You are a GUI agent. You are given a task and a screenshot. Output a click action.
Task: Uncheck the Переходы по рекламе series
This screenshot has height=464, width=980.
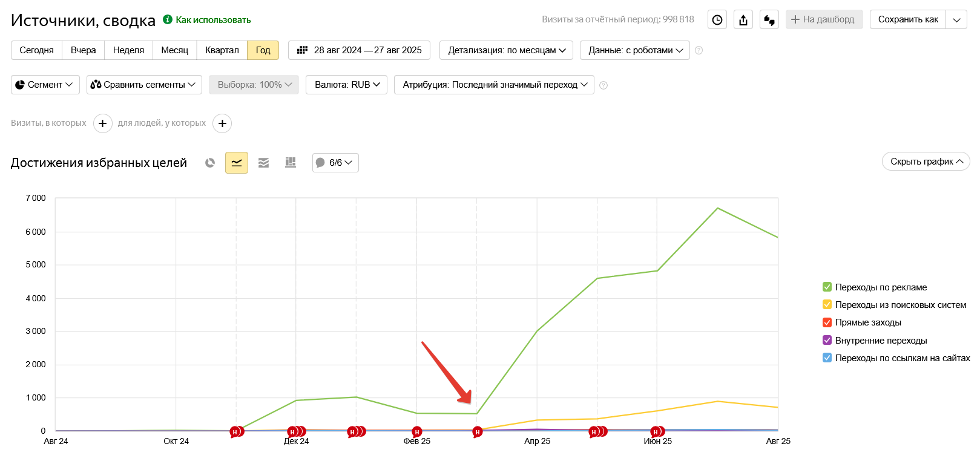pos(827,287)
